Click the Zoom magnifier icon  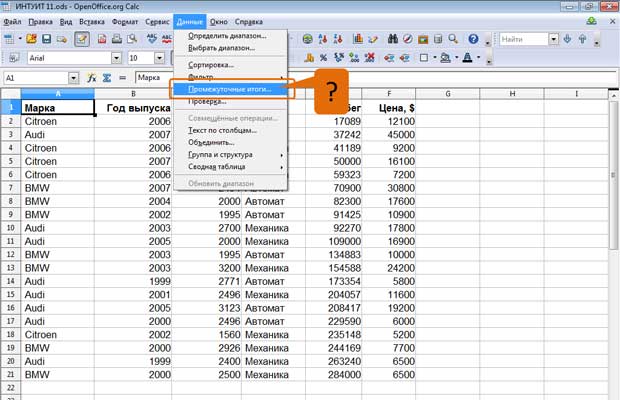tap(453, 39)
